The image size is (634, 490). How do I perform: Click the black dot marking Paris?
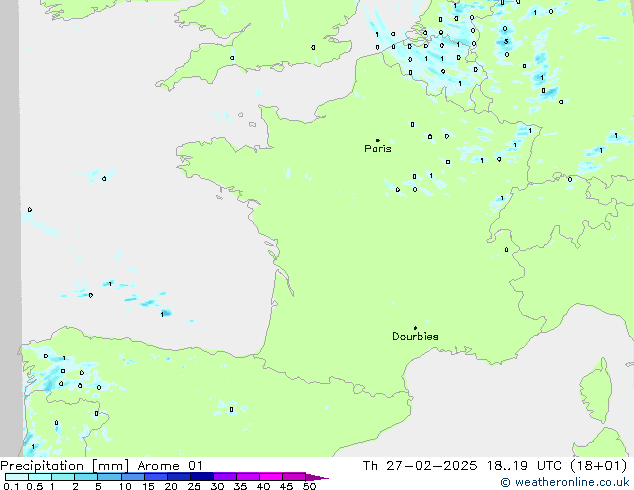tap(378, 140)
